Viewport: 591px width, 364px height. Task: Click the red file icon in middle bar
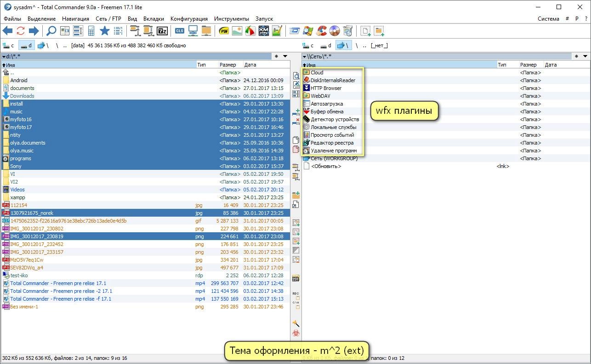(x=296, y=149)
